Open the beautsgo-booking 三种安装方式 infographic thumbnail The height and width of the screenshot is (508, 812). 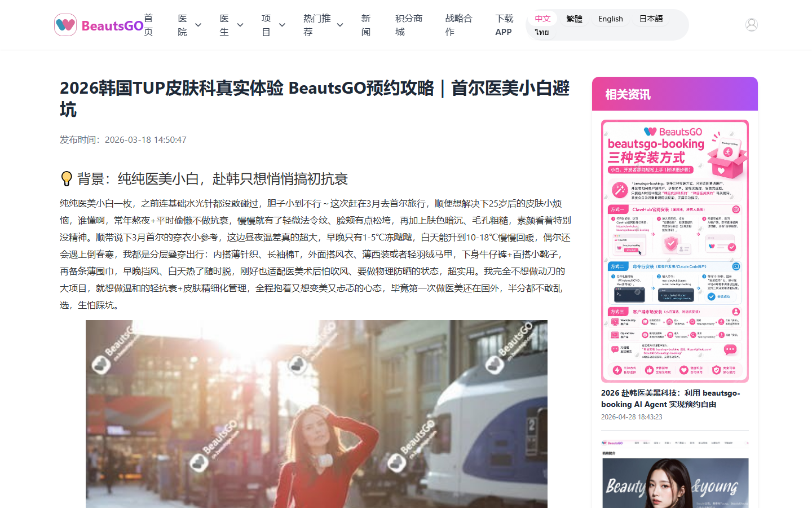pos(674,251)
